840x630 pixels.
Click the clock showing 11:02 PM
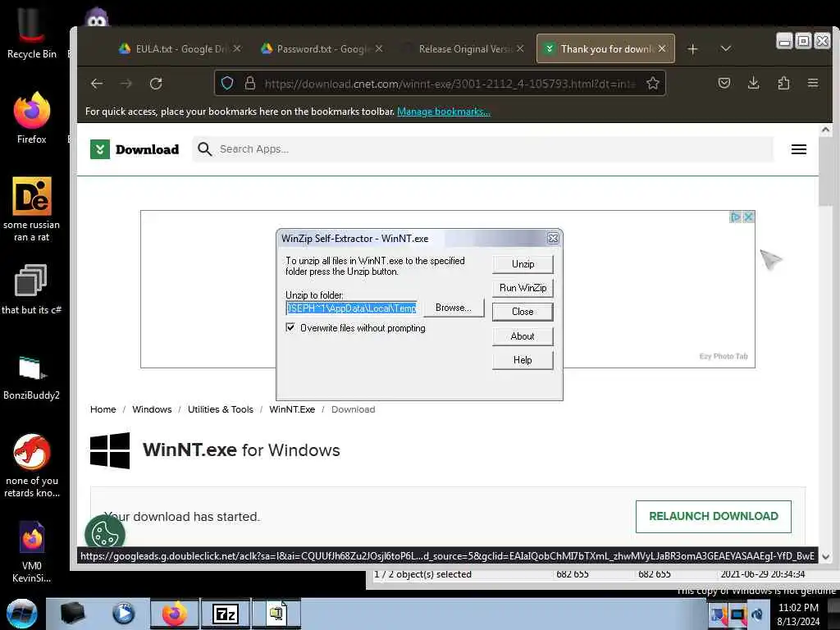[798, 608]
